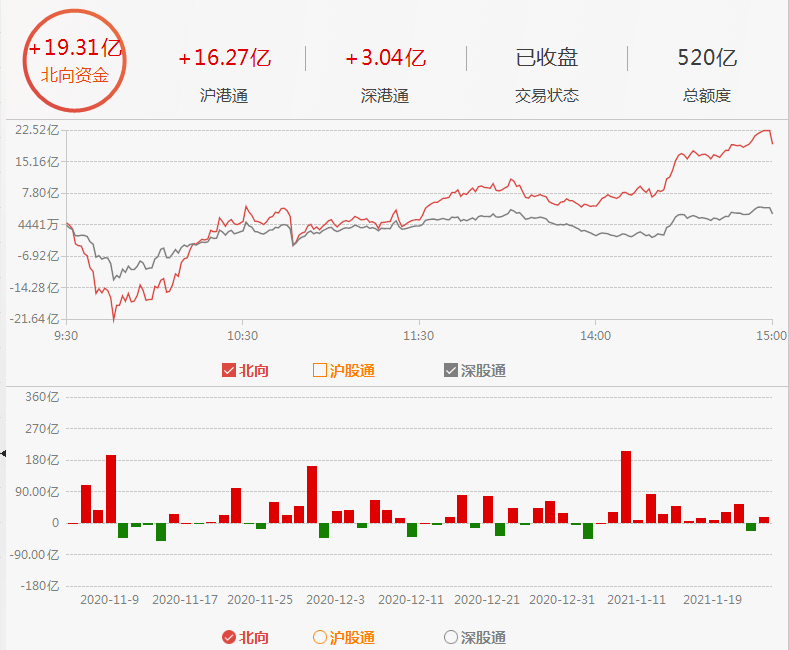Click the -6.92亿 y-axis label
The height and width of the screenshot is (650, 789).
(x=38, y=256)
